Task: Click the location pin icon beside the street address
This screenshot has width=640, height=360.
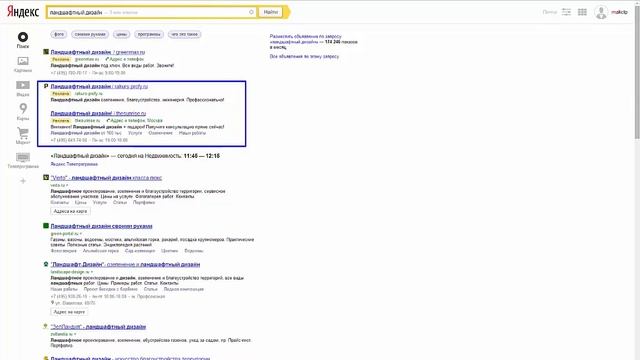Action: pyautogui.click(x=52, y=303)
